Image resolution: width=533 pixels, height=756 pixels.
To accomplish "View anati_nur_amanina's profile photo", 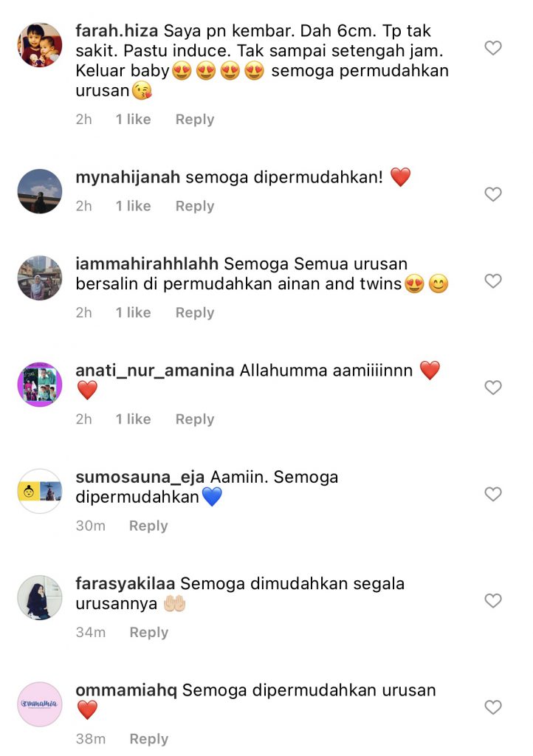I will (40, 384).
